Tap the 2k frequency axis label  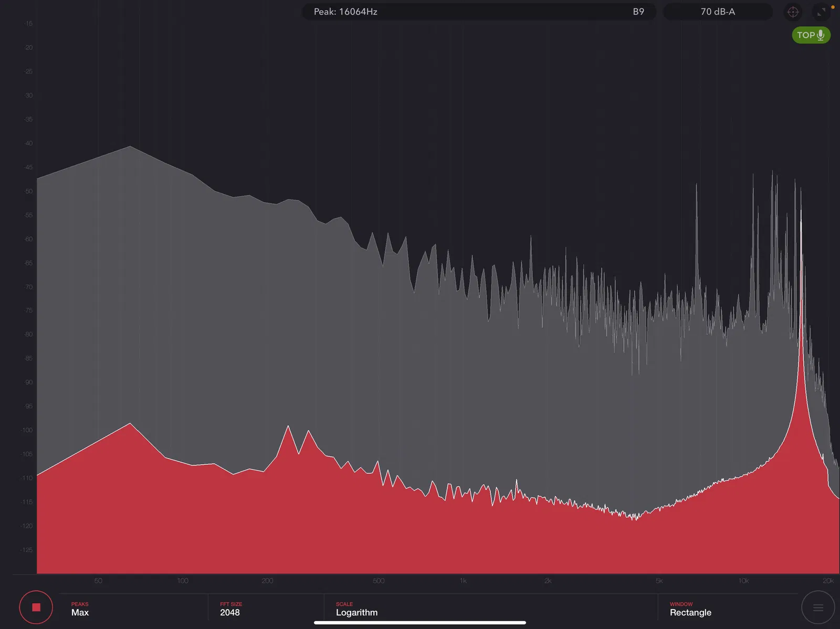point(548,581)
